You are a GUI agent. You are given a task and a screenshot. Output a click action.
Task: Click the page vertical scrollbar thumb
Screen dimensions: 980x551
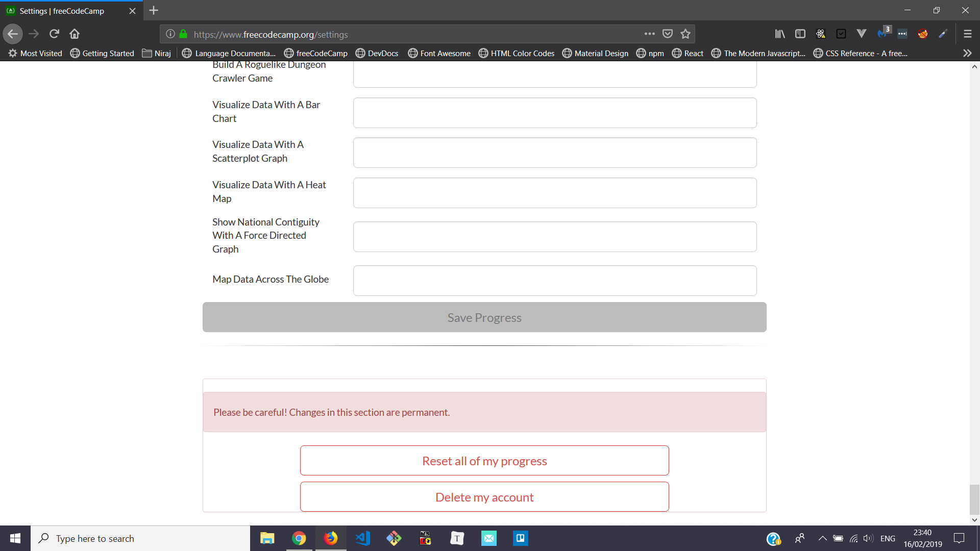tap(974, 499)
